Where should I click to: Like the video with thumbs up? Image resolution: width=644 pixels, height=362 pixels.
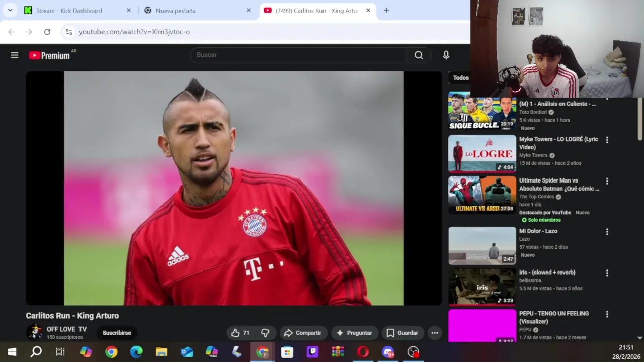(240, 333)
